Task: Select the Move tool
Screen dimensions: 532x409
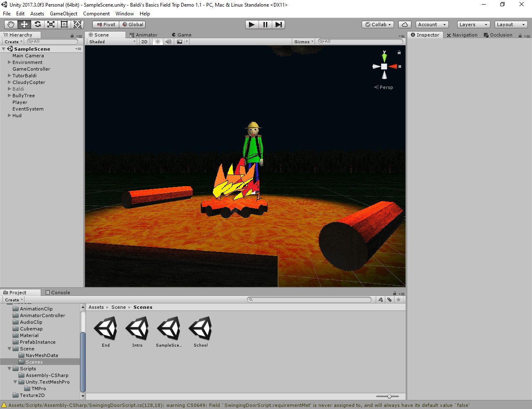Action: (24, 24)
